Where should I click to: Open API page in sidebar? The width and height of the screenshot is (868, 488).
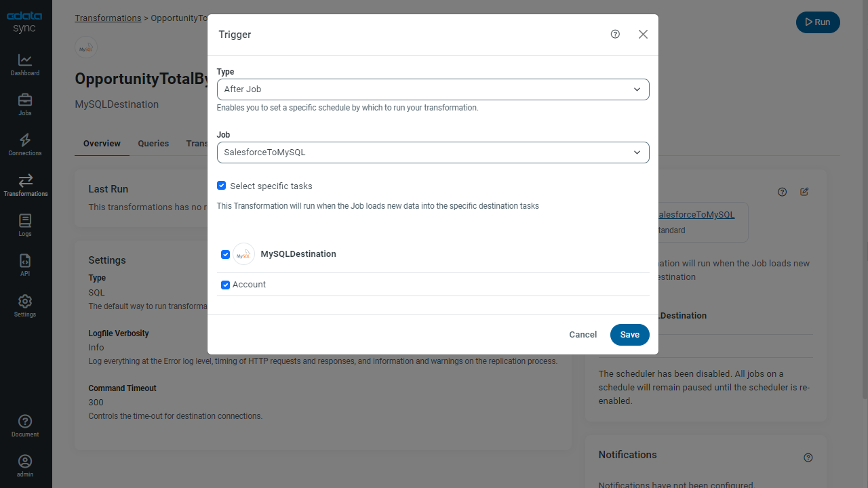pos(25,266)
